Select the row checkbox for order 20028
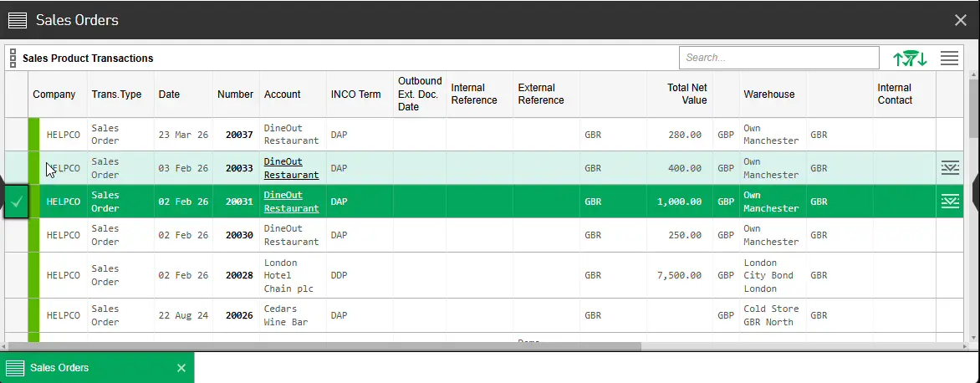The height and width of the screenshot is (383, 980). click(17, 275)
